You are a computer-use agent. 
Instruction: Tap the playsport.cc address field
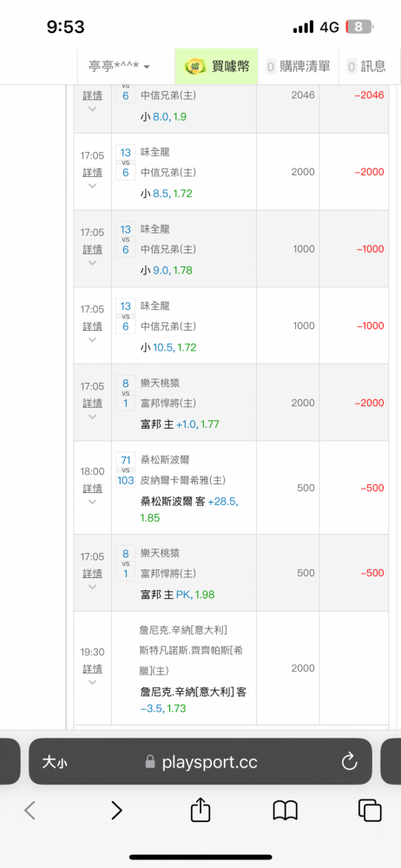[200, 762]
